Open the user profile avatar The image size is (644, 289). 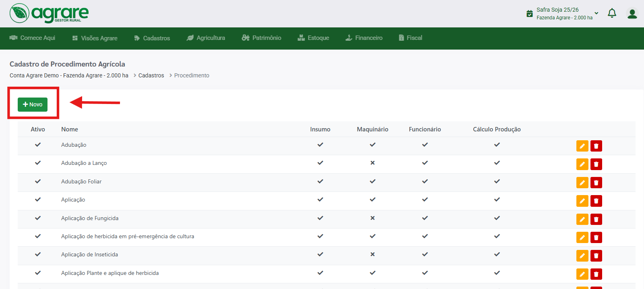click(x=632, y=14)
